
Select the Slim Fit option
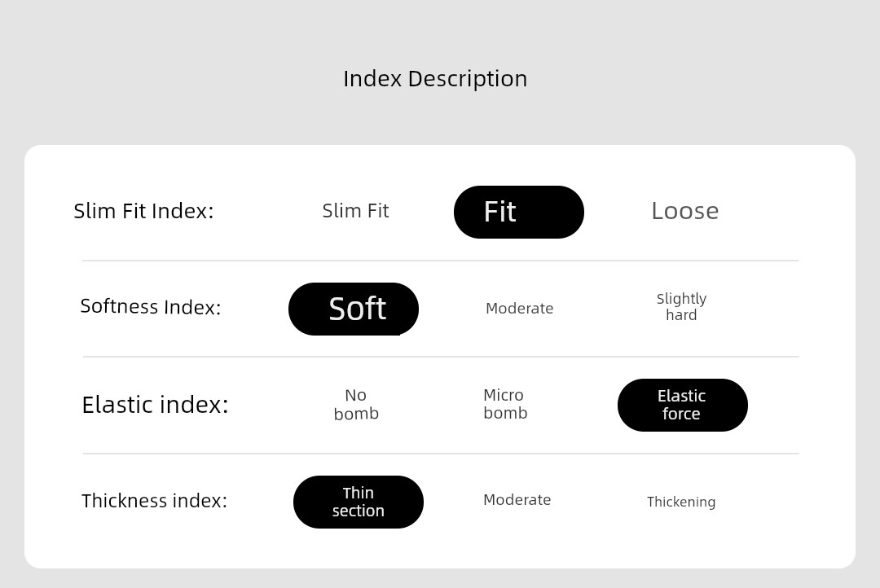click(x=355, y=211)
